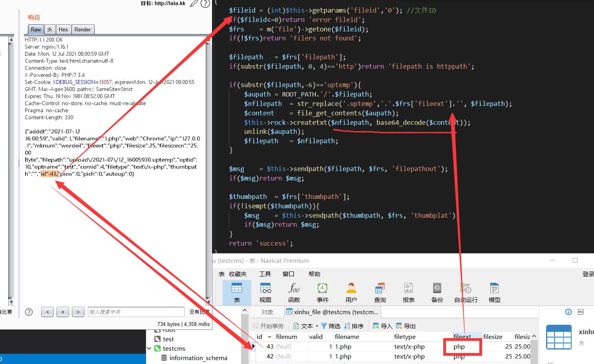Click the testcms connection icon
Viewport: 594px width, 364px height.
point(157,348)
